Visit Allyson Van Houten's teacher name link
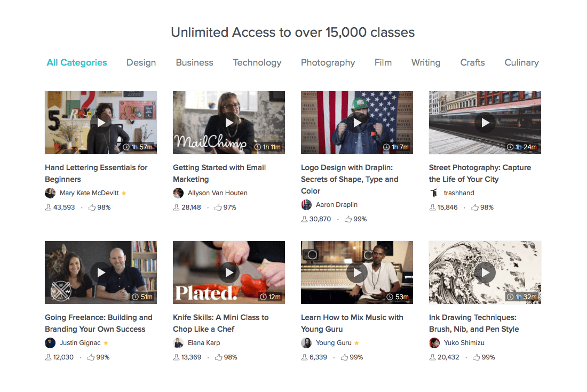Screen dimensions: 587x392 pos(218,193)
